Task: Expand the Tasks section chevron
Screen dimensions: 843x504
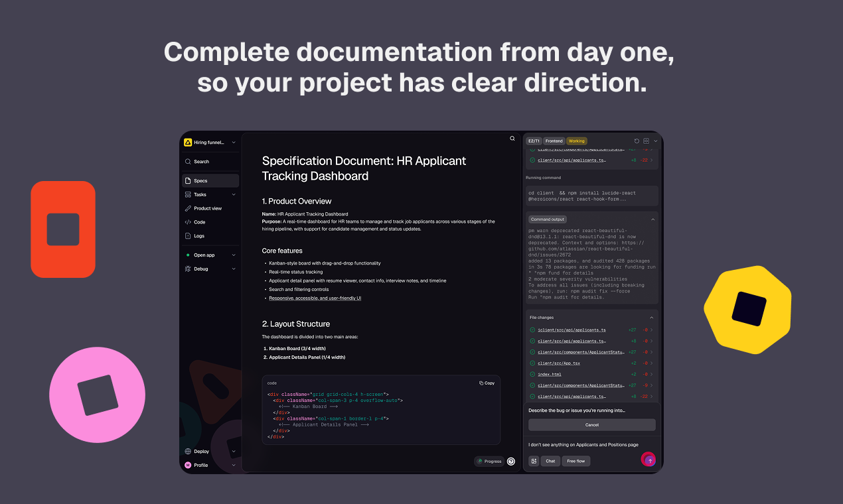Action: click(x=234, y=195)
